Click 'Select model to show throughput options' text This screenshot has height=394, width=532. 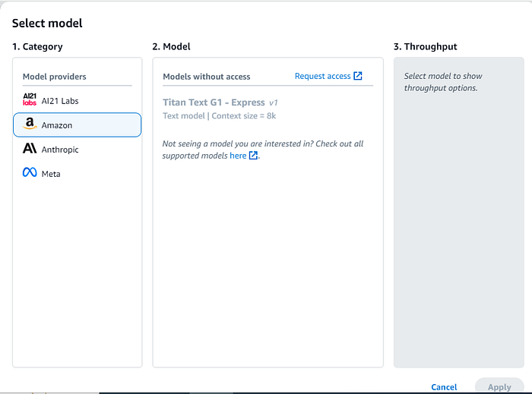tap(443, 82)
